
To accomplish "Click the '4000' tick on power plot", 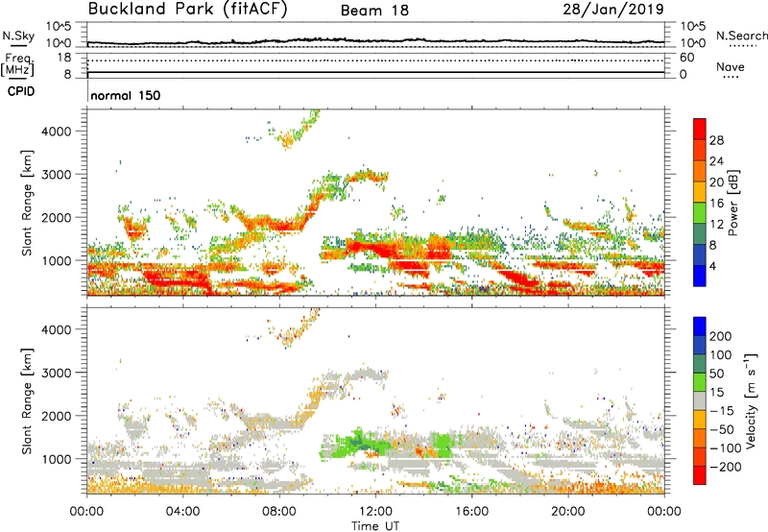I will pos(57,132).
